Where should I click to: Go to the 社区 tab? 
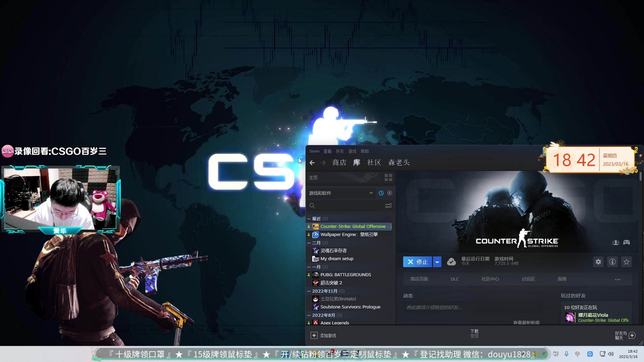point(374,163)
